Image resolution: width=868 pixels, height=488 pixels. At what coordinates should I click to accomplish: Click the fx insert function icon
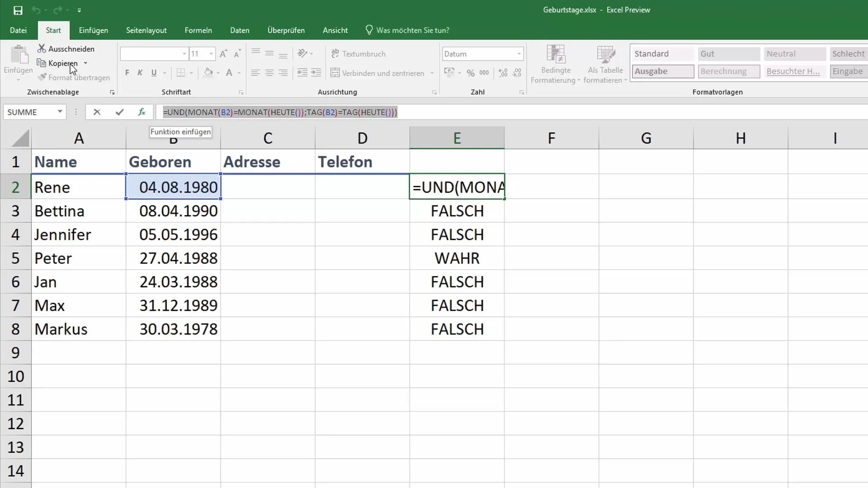coord(142,112)
